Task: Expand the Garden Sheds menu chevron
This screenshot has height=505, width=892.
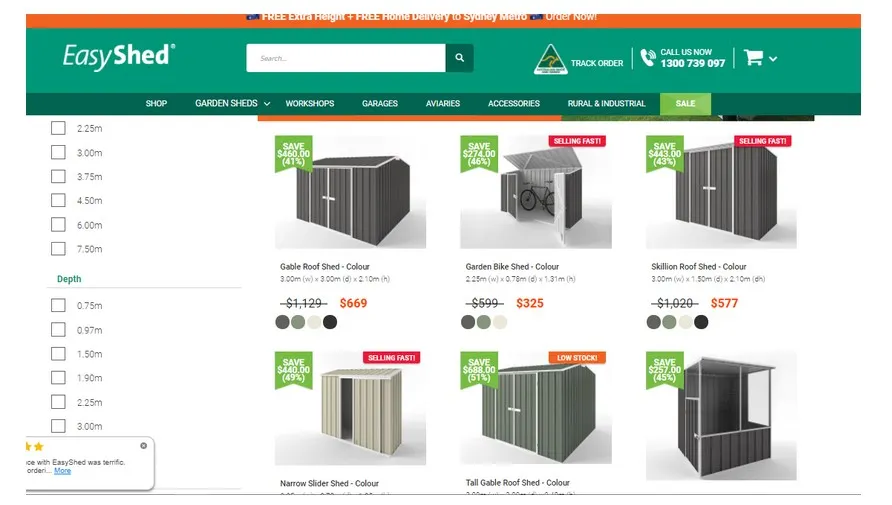Action: pos(267,104)
